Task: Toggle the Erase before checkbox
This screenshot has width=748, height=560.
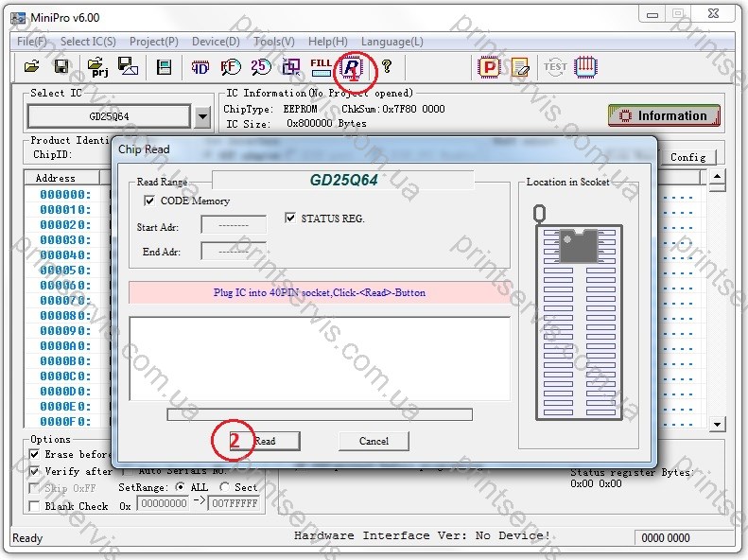Action: tap(34, 454)
